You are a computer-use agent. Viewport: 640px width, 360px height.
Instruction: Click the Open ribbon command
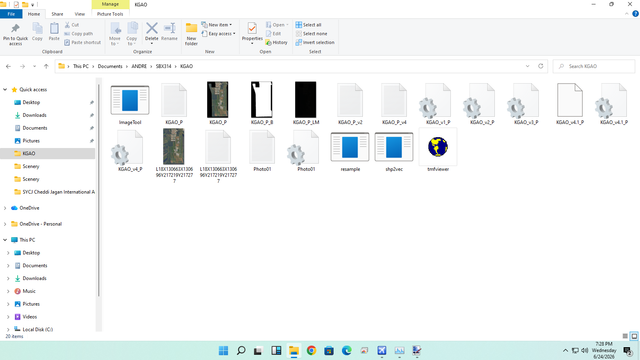pyautogui.click(x=277, y=25)
